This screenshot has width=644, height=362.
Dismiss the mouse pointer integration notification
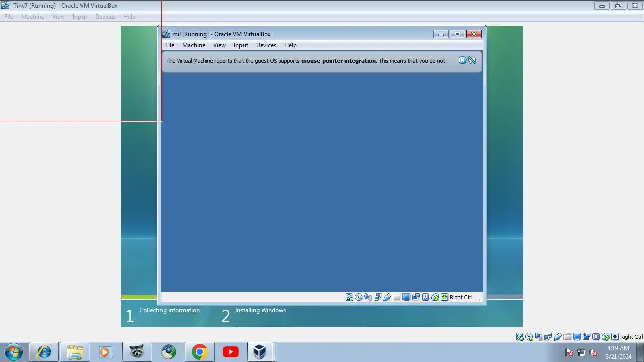[x=463, y=60]
